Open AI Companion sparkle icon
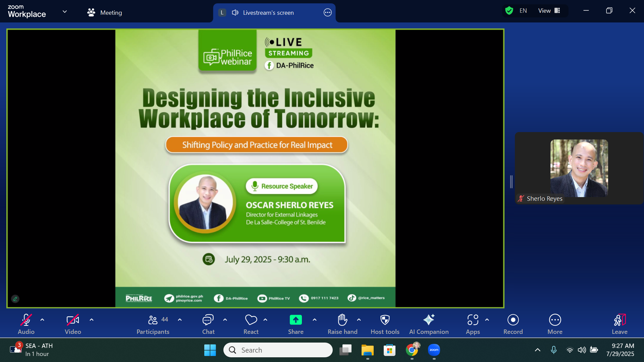 (x=429, y=320)
